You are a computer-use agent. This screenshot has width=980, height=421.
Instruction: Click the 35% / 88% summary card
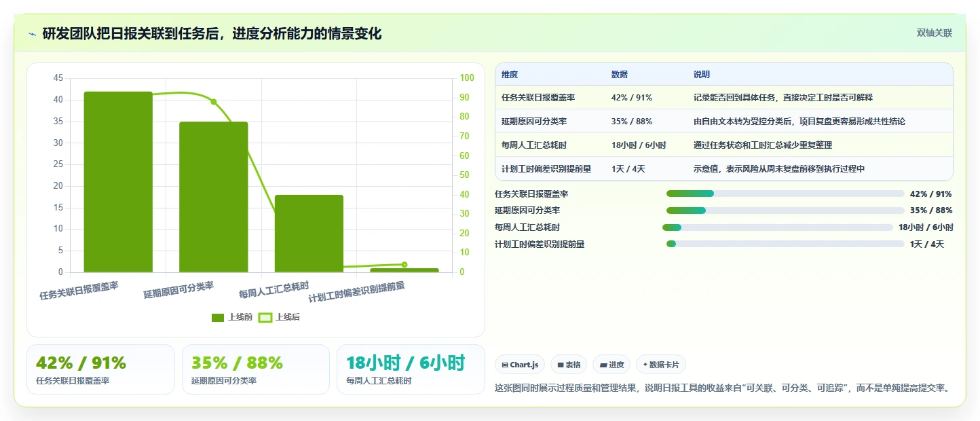point(256,369)
